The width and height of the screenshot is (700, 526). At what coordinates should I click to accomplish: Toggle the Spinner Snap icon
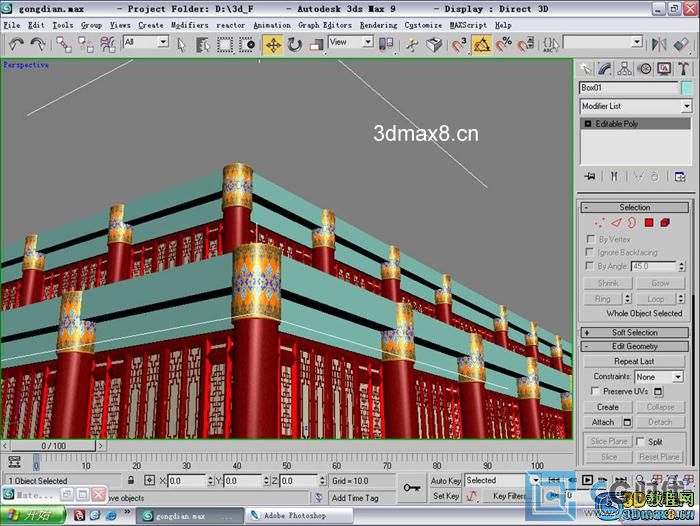[x=526, y=45]
